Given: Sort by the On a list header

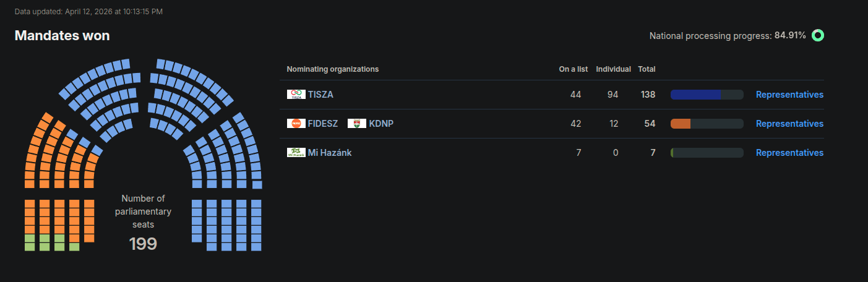Looking at the screenshot, I should [x=573, y=69].
